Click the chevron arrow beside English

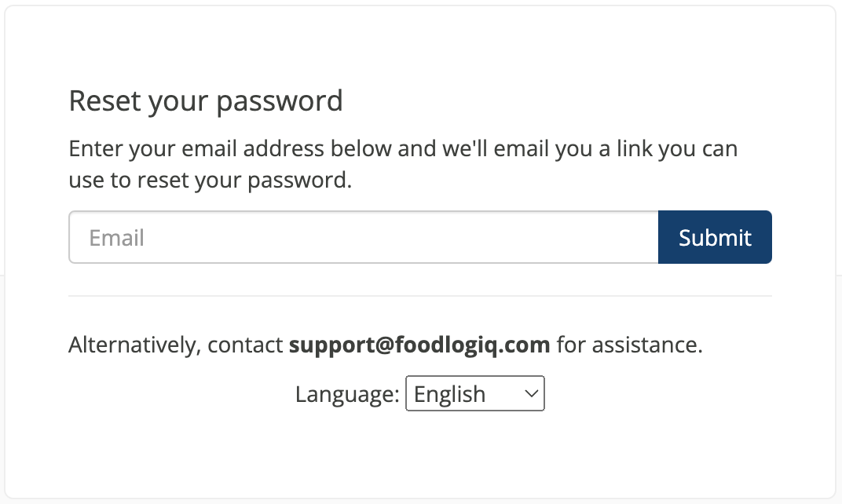point(531,393)
